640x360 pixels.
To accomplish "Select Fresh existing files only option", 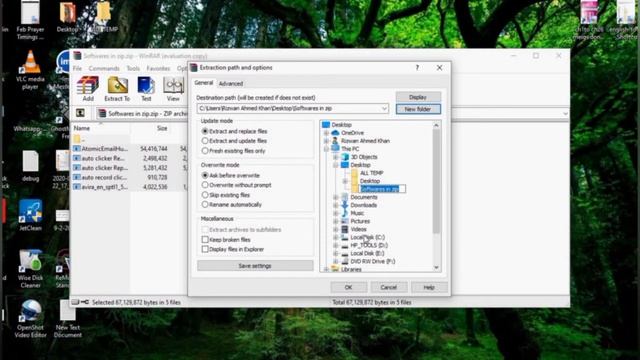I will pos(233,151).
